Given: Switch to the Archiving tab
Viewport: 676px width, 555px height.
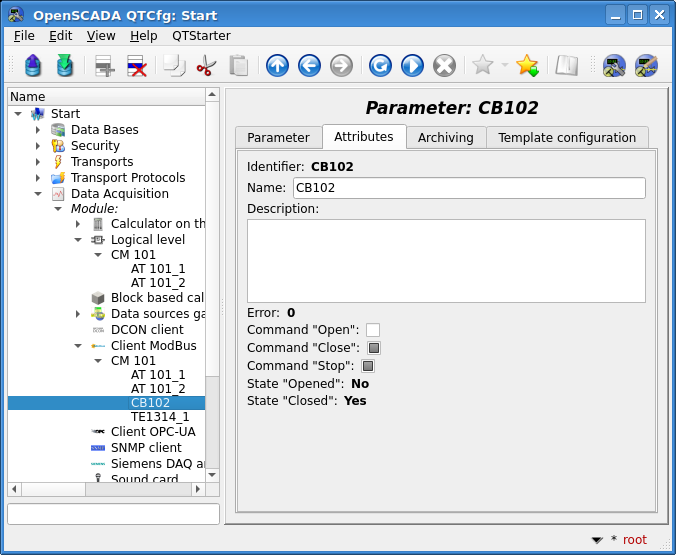Looking at the screenshot, I should click(x=445, y=138).
